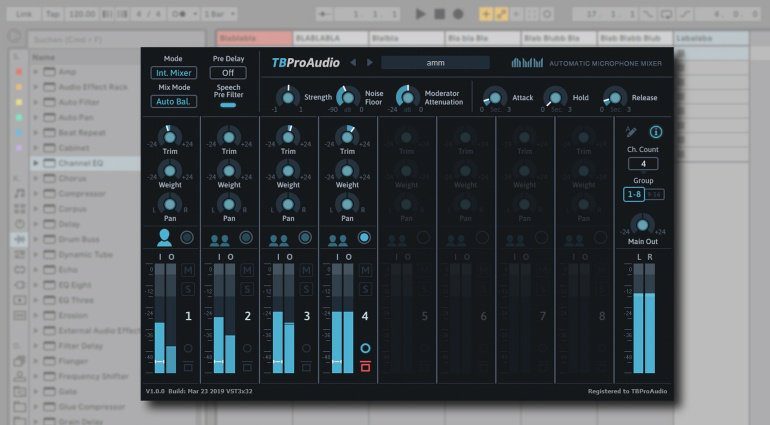The image size is (770, 425).
Task: Click the blue circle icon on channel 4
Action: point(365,349)
